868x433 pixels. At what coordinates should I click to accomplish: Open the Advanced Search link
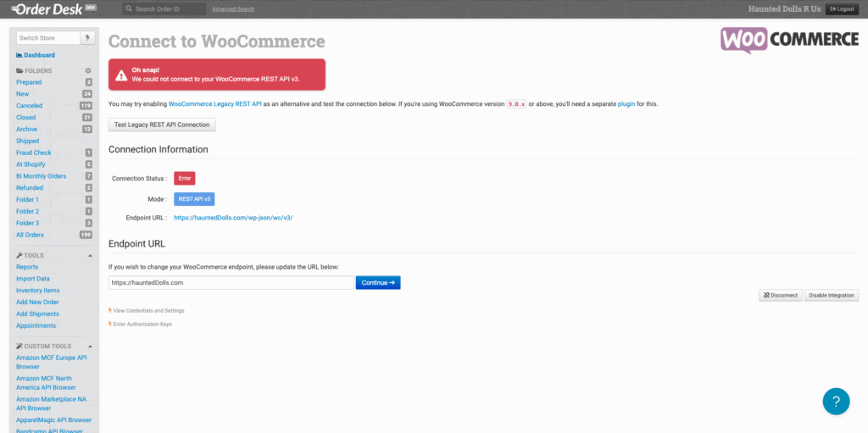point(233,9)
